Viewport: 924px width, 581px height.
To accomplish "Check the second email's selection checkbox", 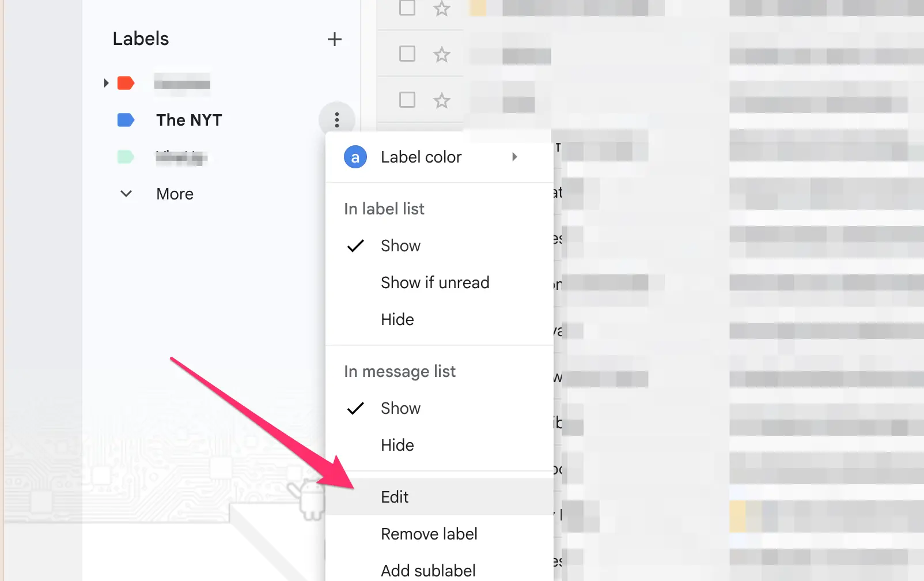I will point(407,54).
